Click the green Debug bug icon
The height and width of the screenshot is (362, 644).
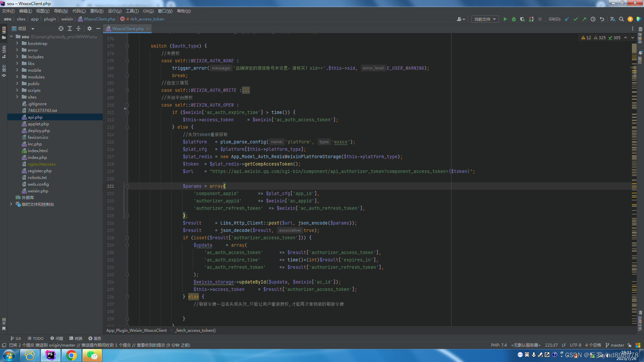[514, 19]
